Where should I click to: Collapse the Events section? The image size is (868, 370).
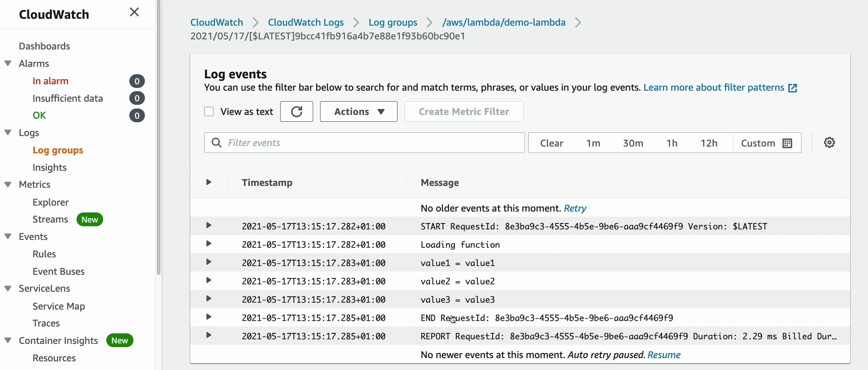8,237
